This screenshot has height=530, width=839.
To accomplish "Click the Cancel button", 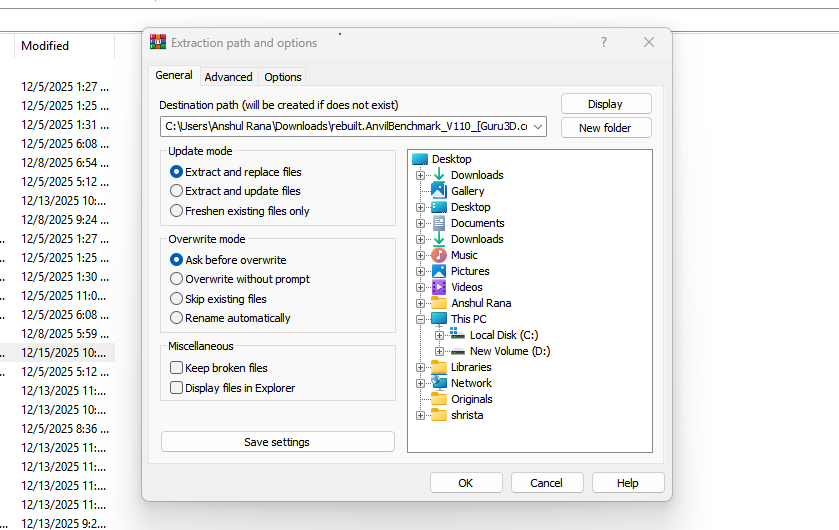I will 546,483.
